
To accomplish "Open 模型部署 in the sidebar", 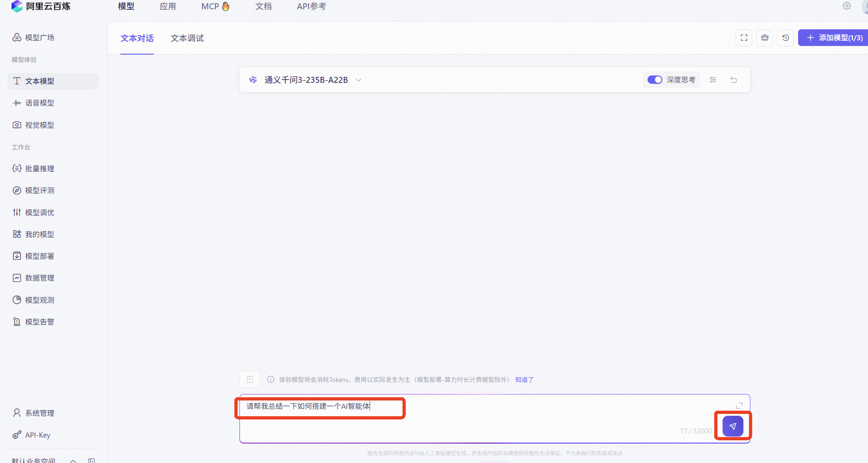I will [33, 256].
